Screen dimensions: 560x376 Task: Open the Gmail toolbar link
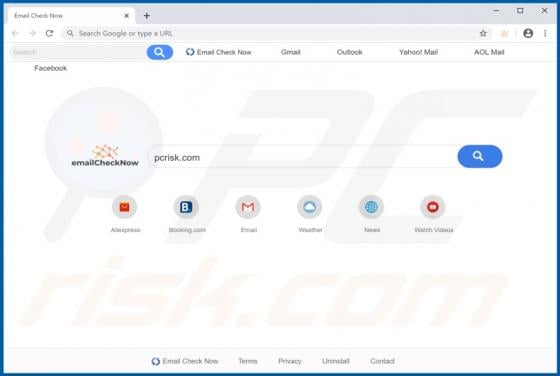point(290,52)
